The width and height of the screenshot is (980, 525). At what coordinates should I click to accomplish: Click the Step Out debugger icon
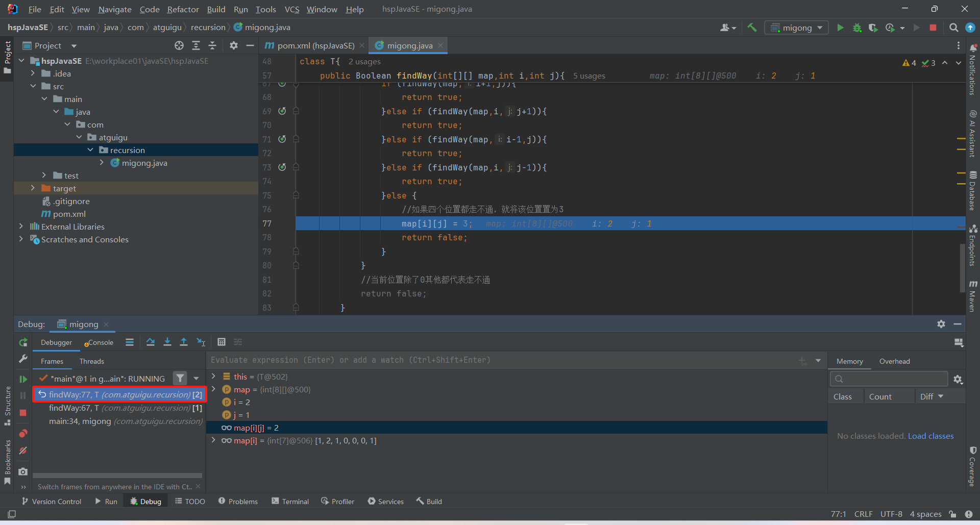pos(184,342)
